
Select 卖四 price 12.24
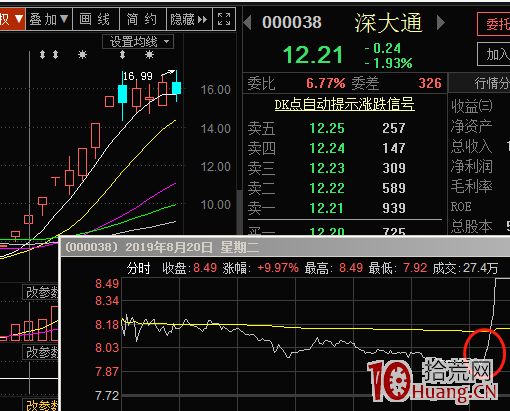327,148
